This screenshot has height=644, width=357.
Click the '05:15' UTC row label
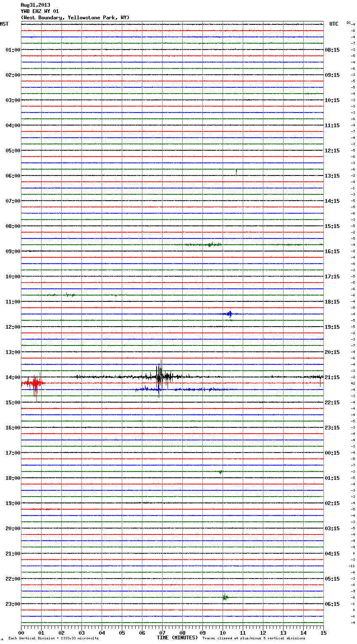pyautogui.click(x=332, y=579)
